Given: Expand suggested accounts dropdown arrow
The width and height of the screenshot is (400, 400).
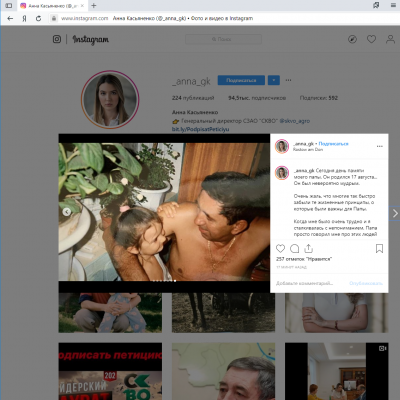Looking at the screenshot, I should [x=274, y=80].
